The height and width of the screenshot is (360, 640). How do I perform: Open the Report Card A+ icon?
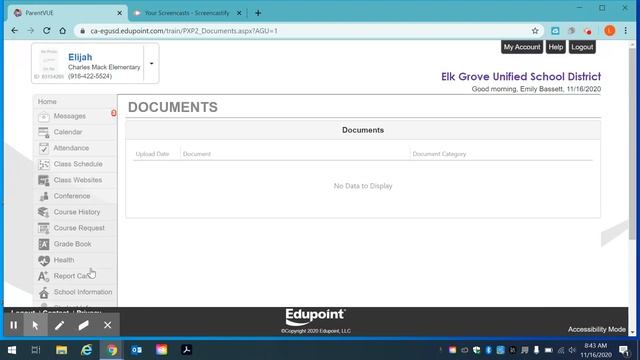pyautogui.click(x=44, y=276)
